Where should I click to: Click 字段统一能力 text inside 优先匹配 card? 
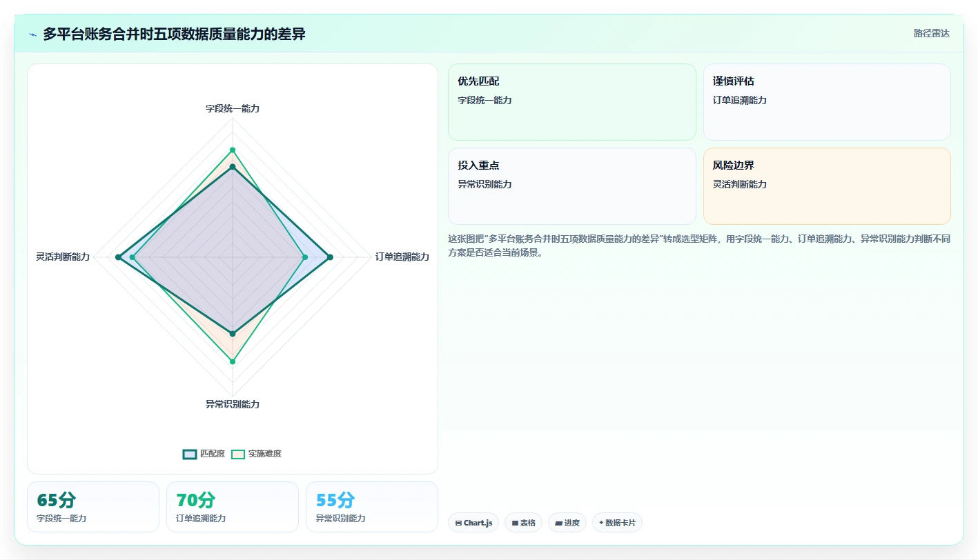485,100
